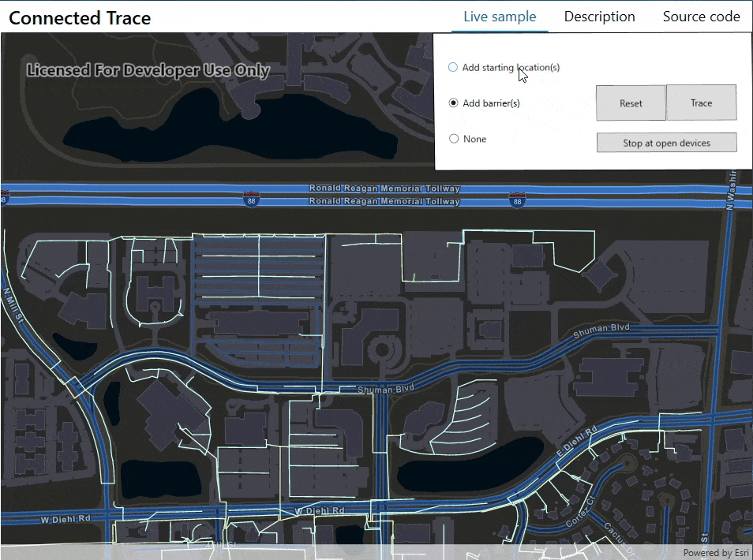
Task: Switch to the Description tab
Action: pyautogui.click(x=598, y=16)
